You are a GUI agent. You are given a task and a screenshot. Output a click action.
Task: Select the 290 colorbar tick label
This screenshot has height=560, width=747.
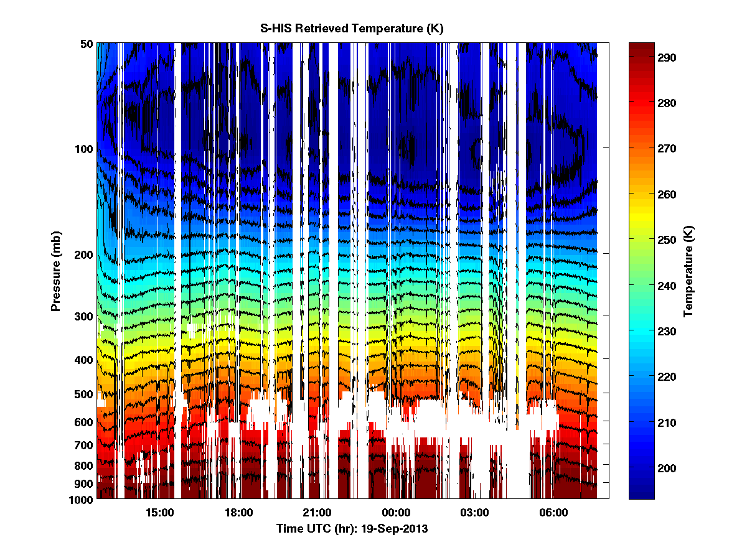(x=669, y=57)
